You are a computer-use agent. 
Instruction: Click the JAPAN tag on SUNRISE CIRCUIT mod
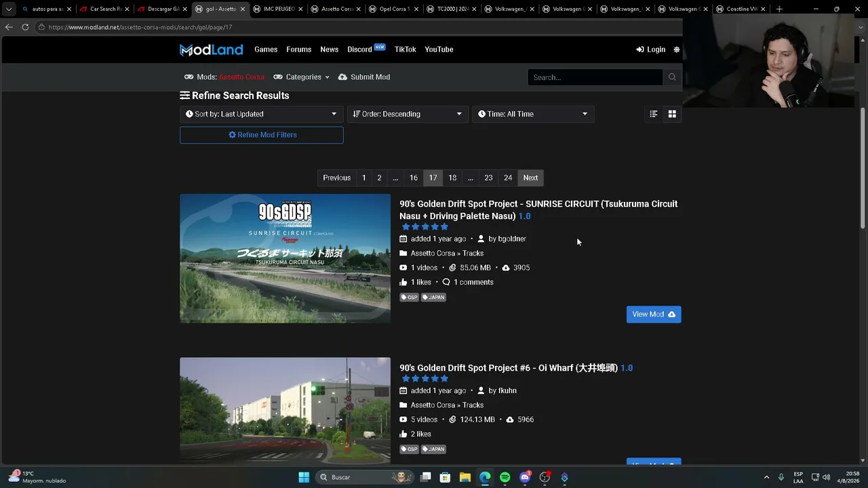pyautogui.click(x=433, y=298)
